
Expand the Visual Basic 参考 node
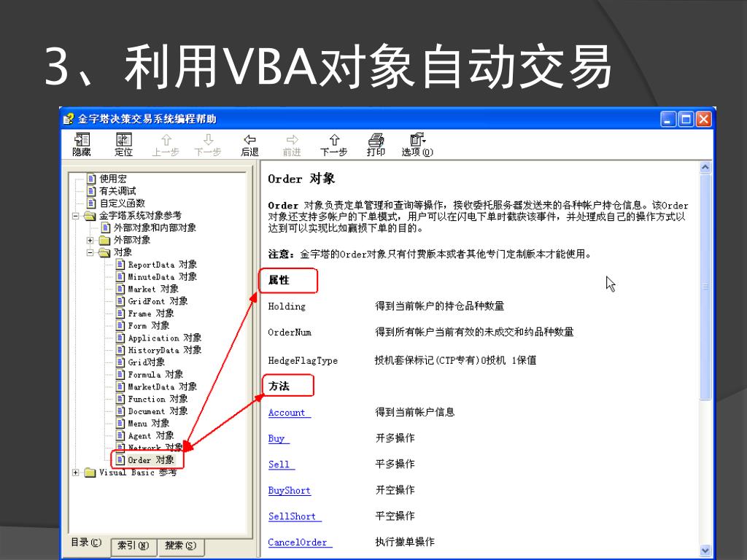[76, 472]
